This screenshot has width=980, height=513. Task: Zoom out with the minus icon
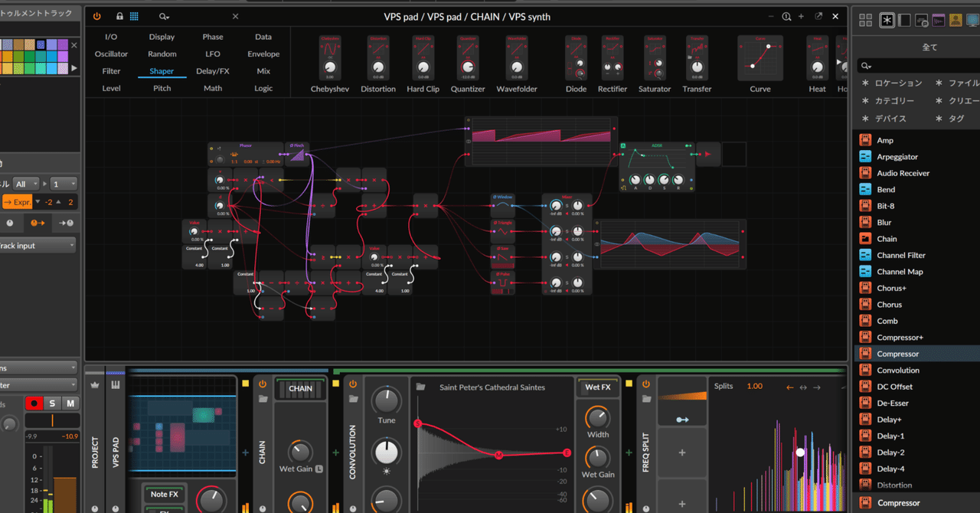coord(772,16)
